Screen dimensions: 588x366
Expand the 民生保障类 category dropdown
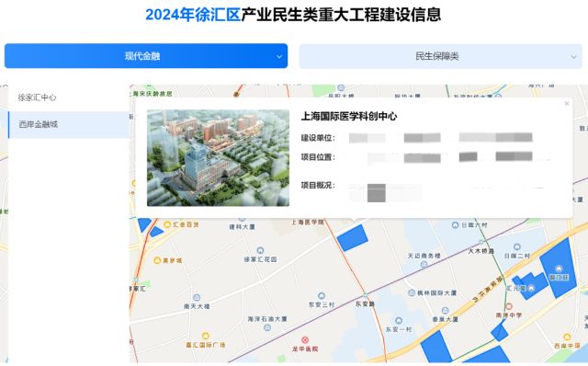point(440,56)
